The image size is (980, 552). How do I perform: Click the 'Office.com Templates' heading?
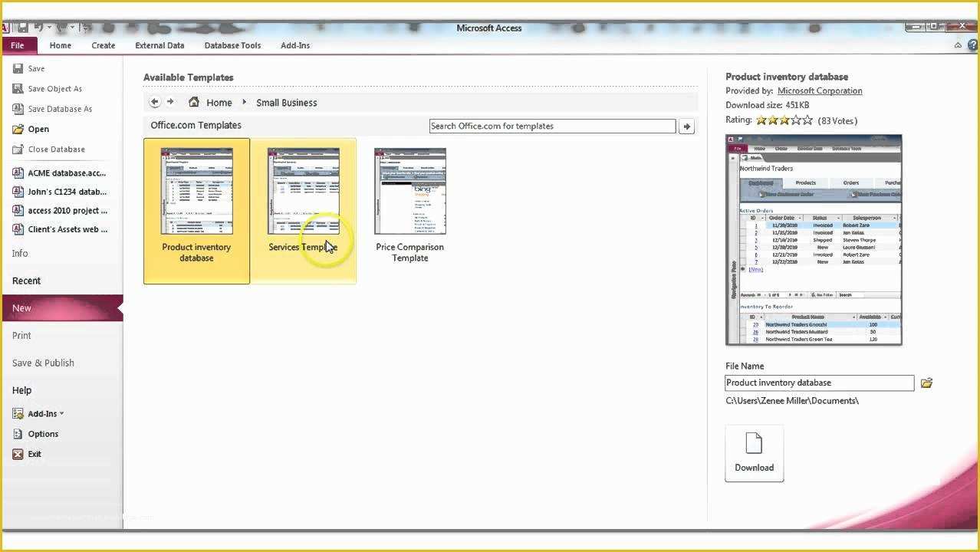coord(196,125)
